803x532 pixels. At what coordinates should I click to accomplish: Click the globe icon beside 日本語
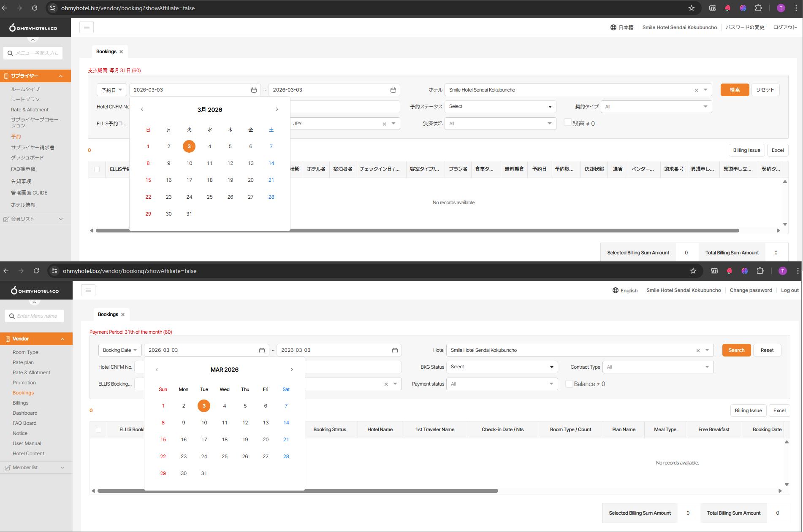[613, 27]
